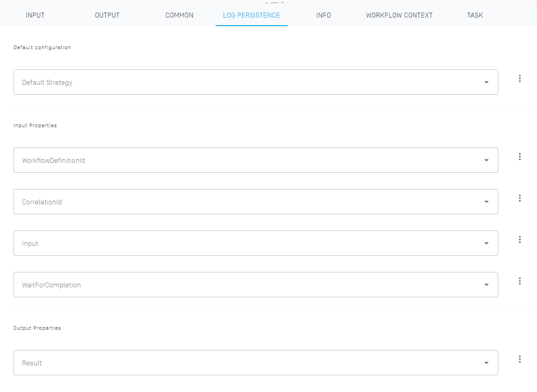Open the Result dropdown under Output Properties

tap(486, 363)
